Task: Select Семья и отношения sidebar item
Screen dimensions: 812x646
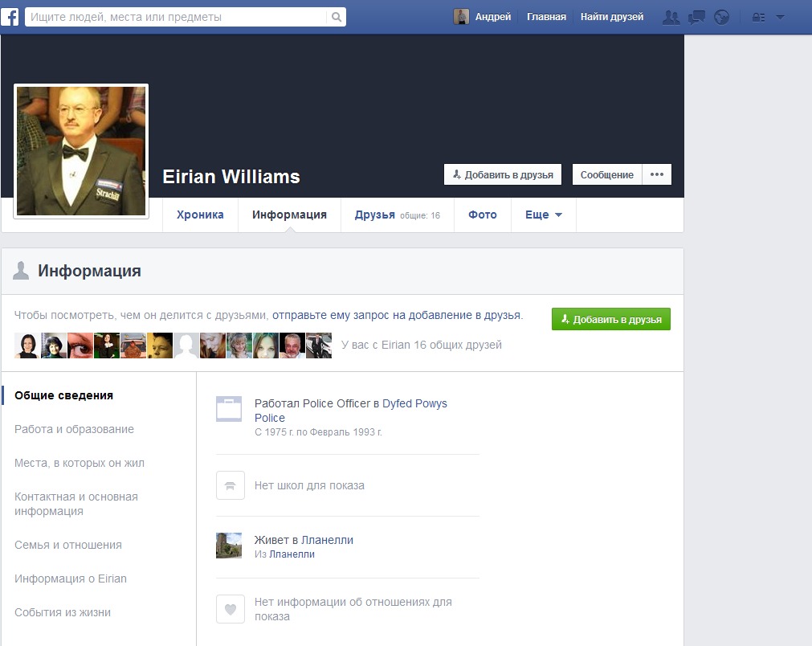Action: 67,545
